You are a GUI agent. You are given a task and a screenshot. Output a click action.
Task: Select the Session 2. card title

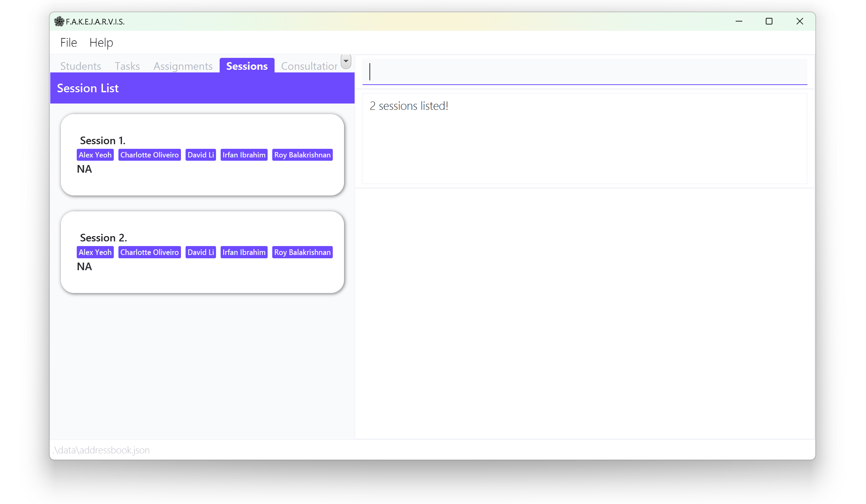[104, 238]
